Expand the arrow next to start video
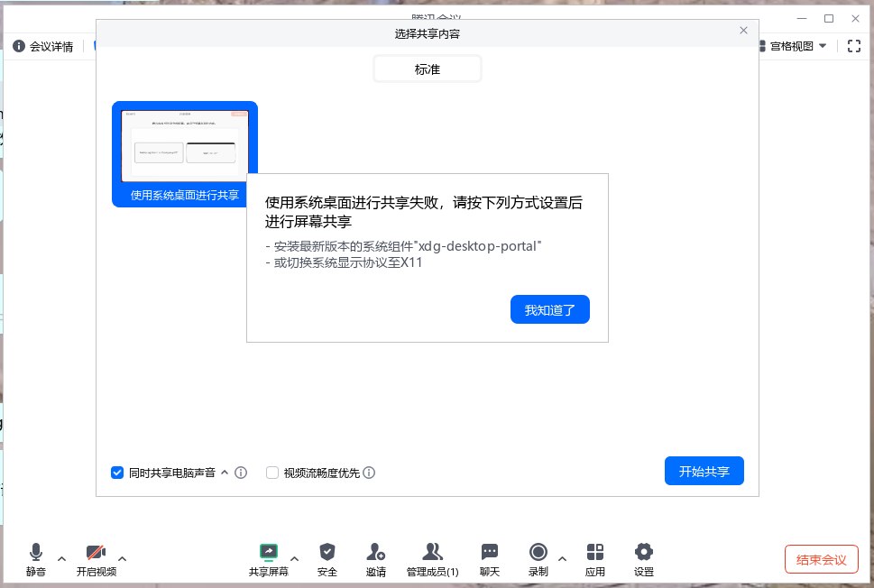The height and width of the screenshot is (588, 874). 123,558
